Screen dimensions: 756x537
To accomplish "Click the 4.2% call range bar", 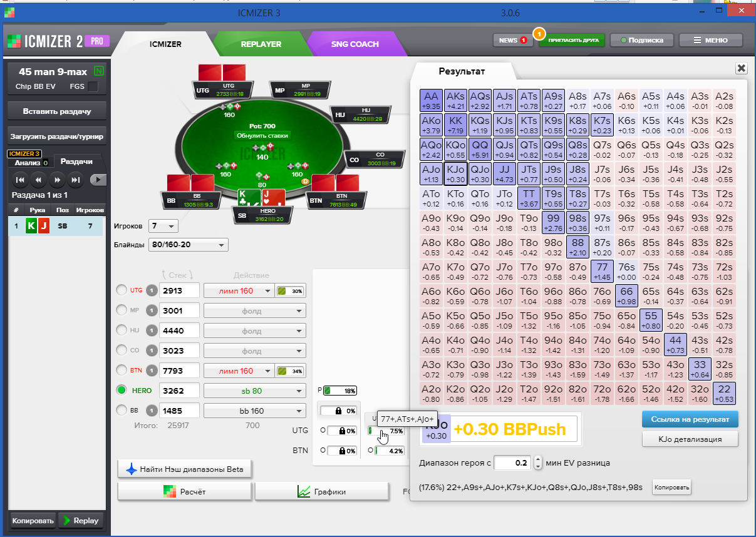I will tap(389, 450).
